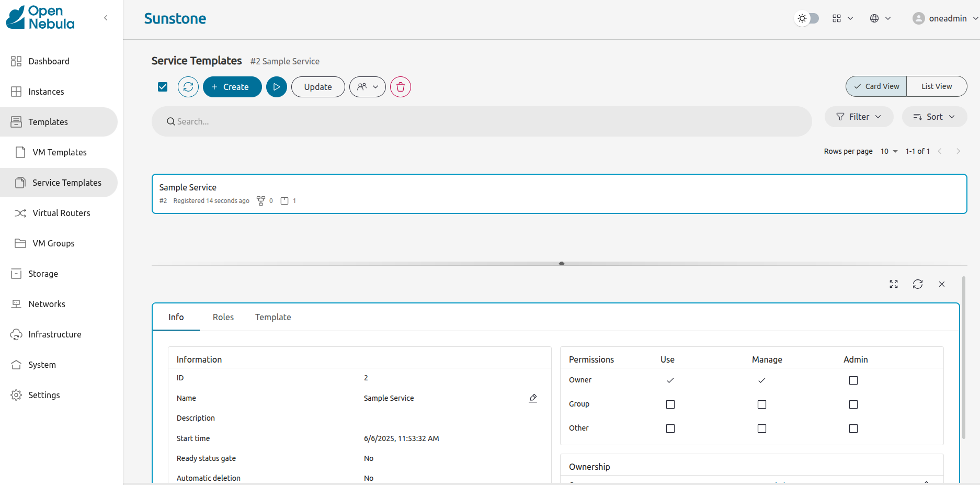Open the Storage section in the sidebar
The height and width of the screenshot is (485, 980).
pyautogui.click(x=43, y=274)
